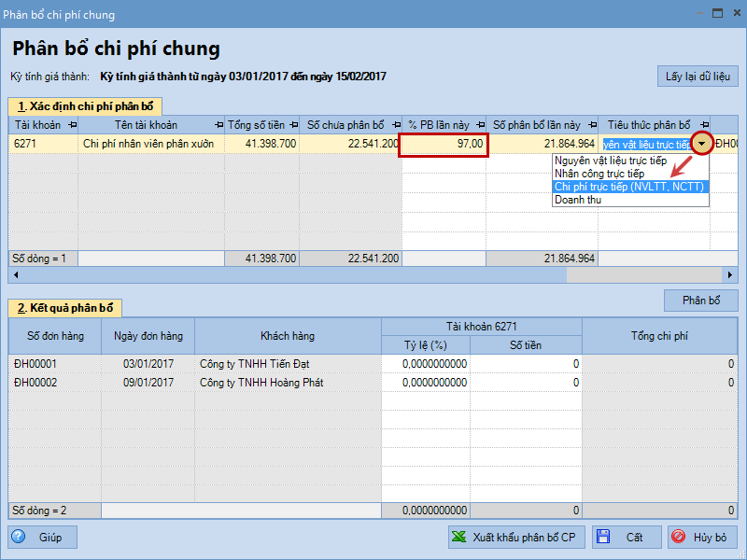
Task: Click the Lấy lại dữ liệu button
Action: 698,76
